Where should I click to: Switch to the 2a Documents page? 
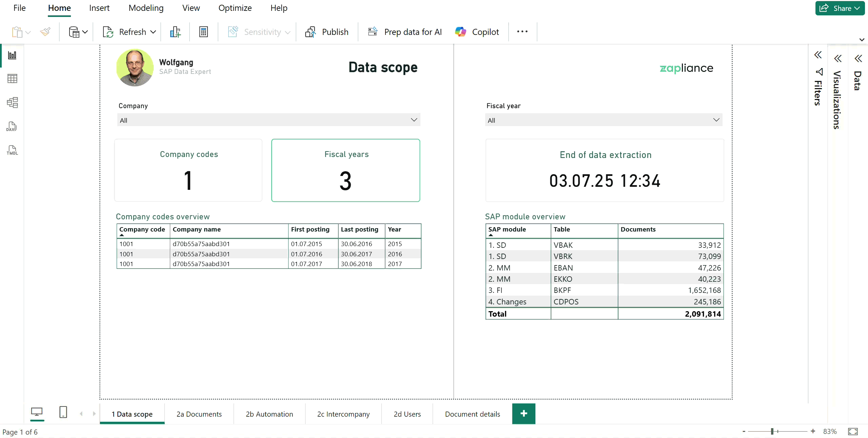(199, 414)
